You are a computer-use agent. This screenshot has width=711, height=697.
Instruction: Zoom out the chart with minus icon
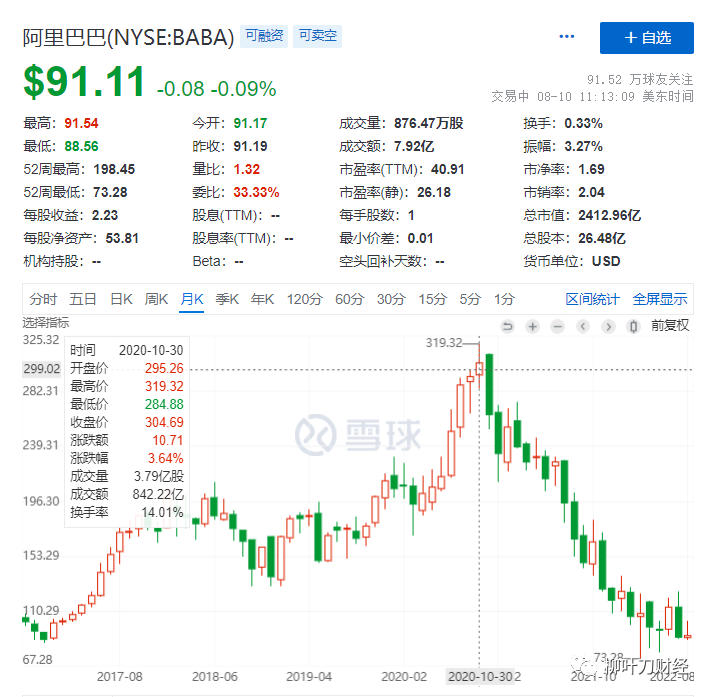click(558, 326)
